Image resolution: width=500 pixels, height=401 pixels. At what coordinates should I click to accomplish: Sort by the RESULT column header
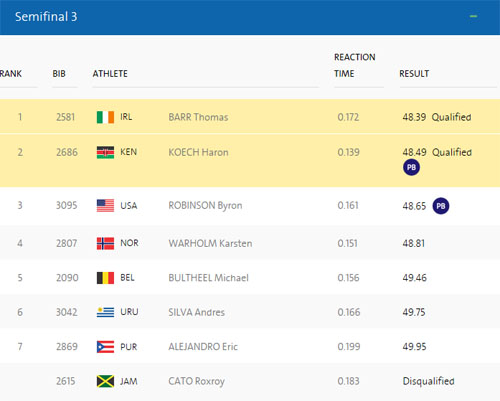414,73
